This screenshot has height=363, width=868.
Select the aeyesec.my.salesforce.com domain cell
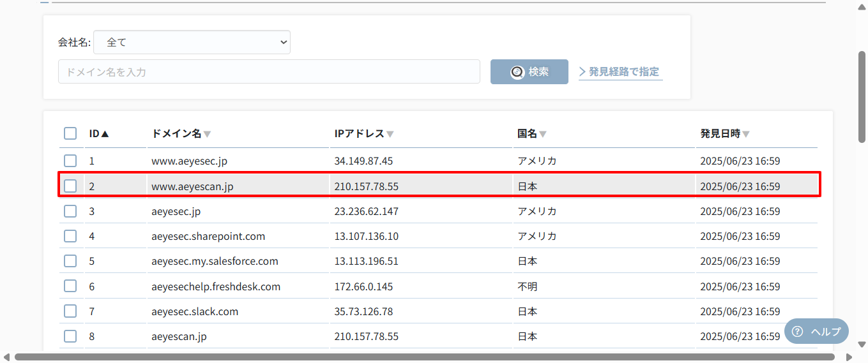215,261
